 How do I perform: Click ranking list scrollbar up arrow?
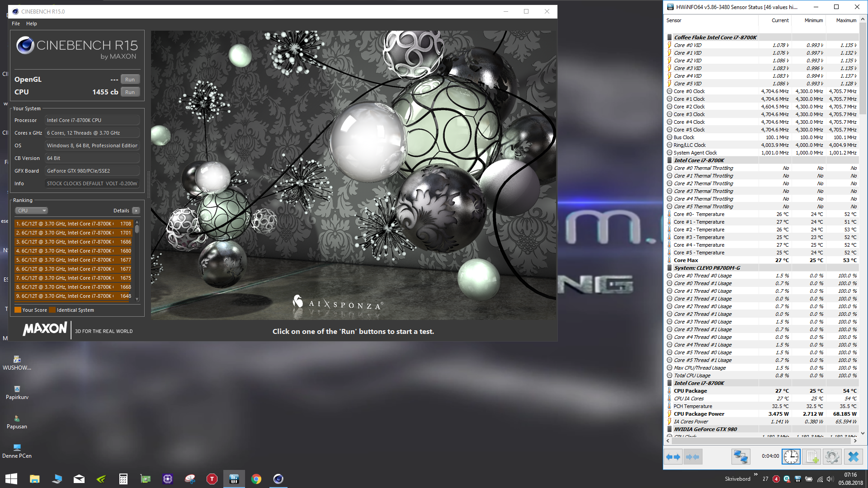coord(137,222)
